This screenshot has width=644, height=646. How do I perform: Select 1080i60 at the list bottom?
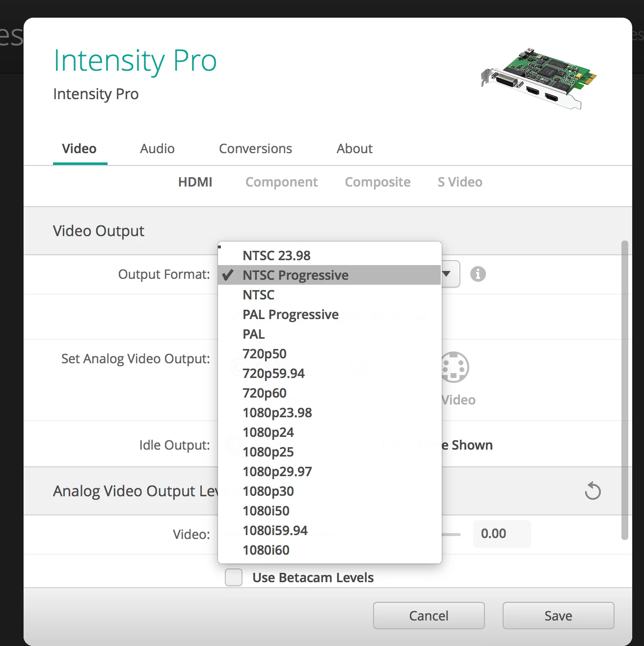click(329, 550)
